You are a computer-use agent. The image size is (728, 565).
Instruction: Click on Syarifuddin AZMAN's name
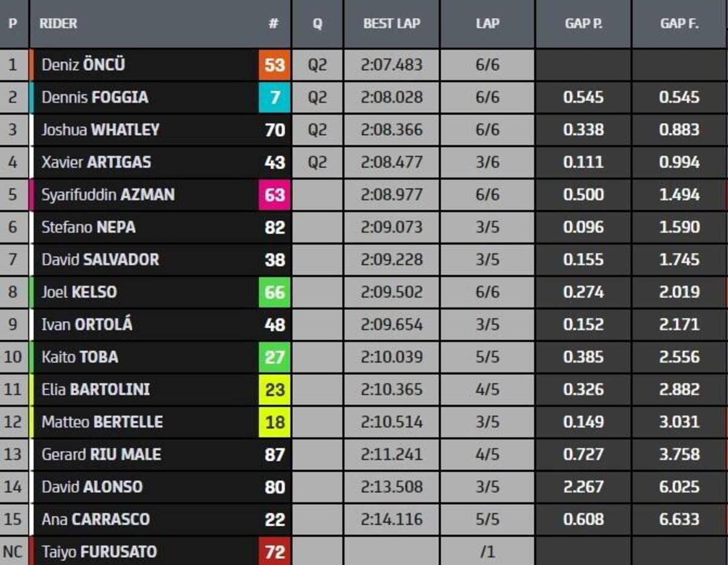coord(108,195)
